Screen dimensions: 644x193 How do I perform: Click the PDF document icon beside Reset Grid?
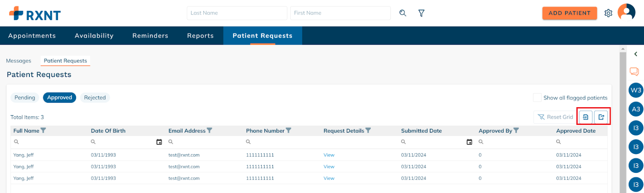pyautogui.click(x=586, y=117)
